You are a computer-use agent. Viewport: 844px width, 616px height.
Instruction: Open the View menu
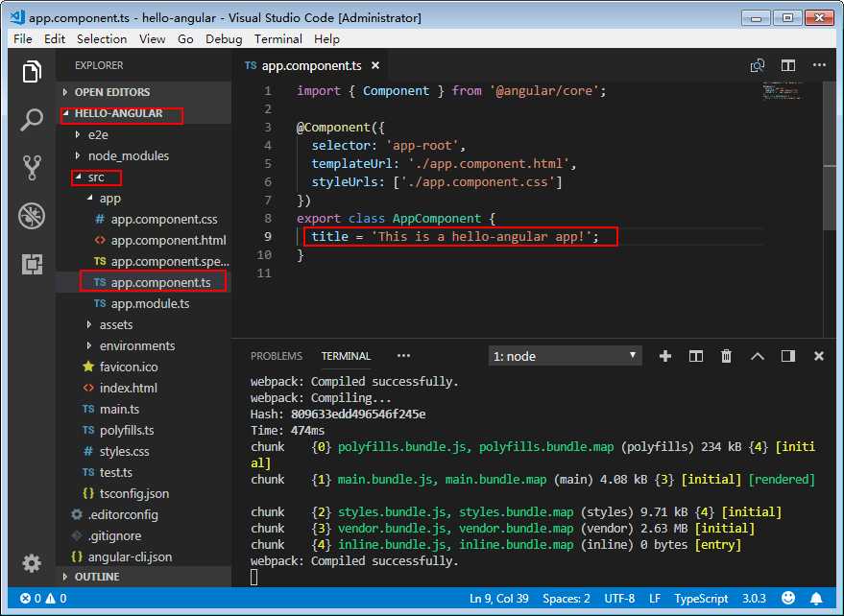pyautogui.click(x=153, y=39)
